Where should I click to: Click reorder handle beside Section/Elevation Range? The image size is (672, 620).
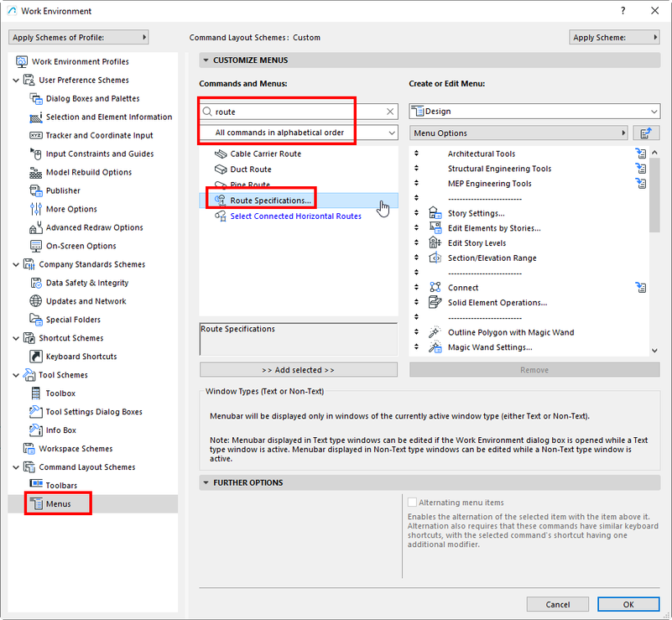coord(416,258)
